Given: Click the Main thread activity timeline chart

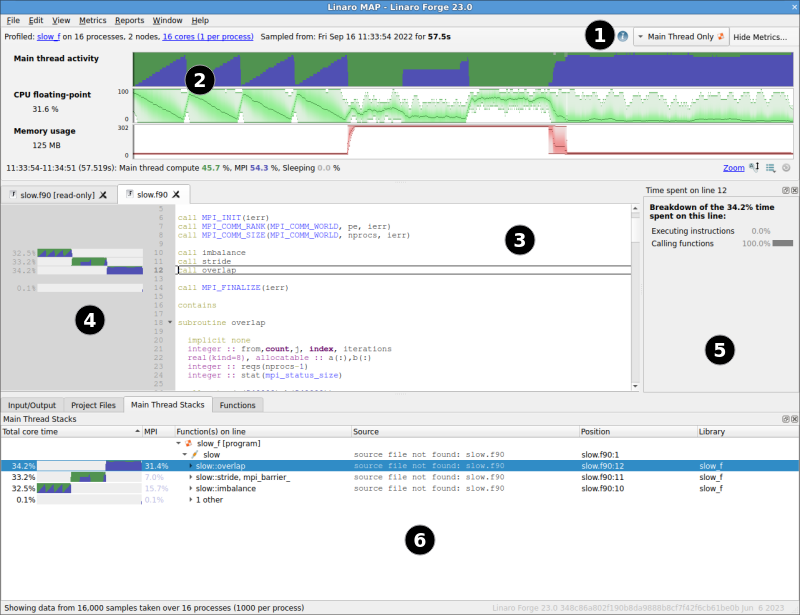Looking at the screenshot, I should 463,69.
